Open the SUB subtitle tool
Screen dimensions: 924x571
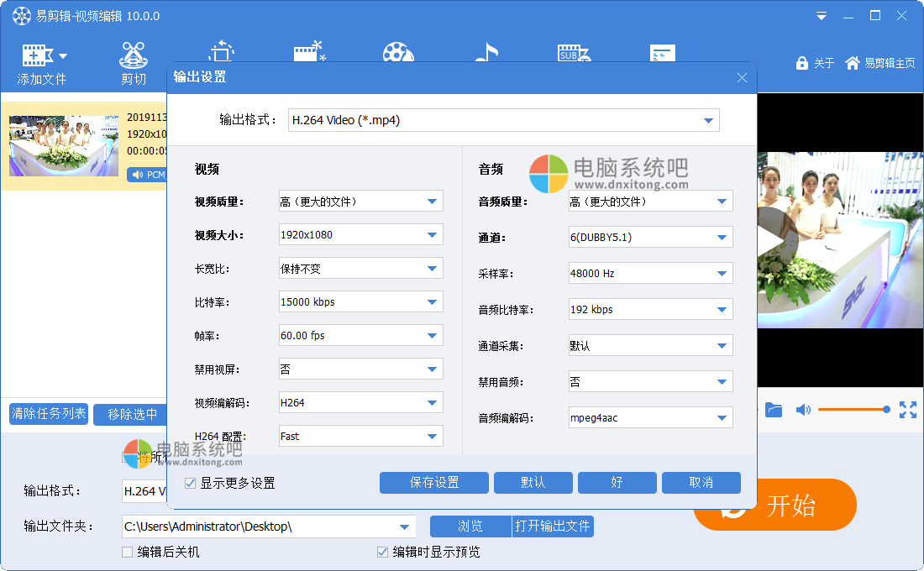tap(574, 52)
